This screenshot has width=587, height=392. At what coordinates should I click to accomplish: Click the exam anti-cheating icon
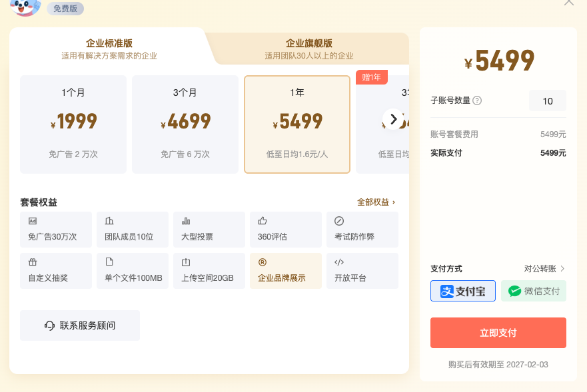point(339,221)
